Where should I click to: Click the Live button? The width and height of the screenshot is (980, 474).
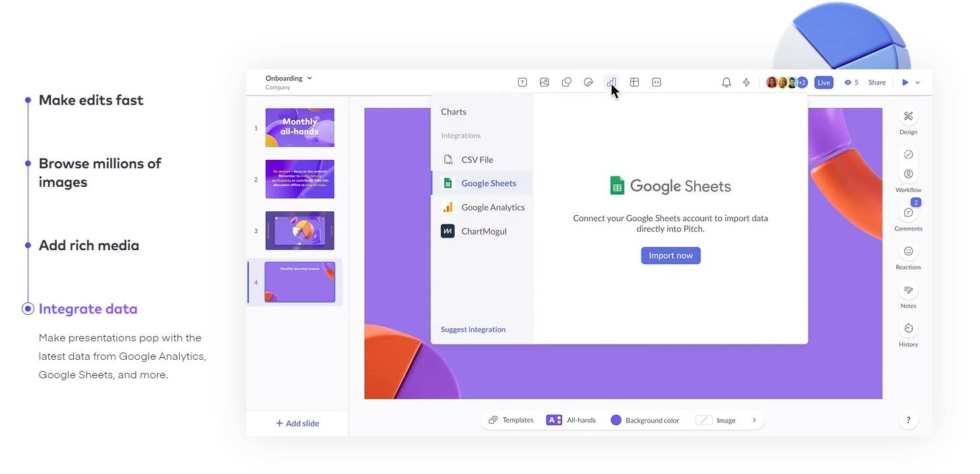click(824, 83)
